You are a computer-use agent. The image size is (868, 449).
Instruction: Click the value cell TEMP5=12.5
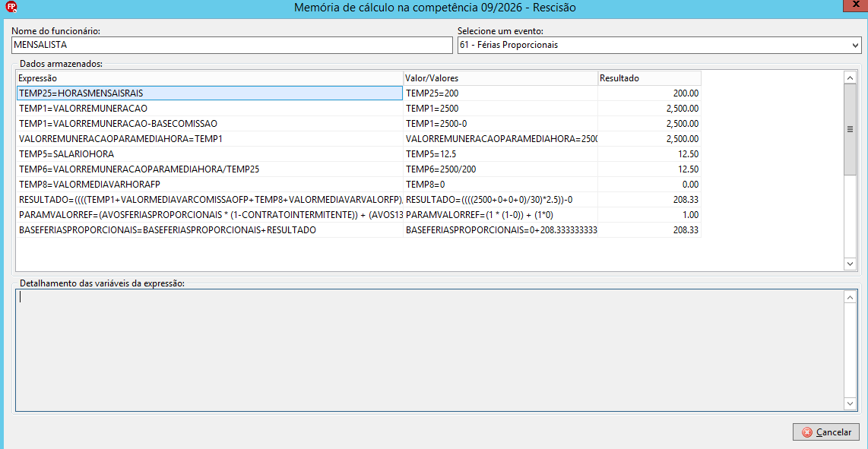tap(500, 154)
